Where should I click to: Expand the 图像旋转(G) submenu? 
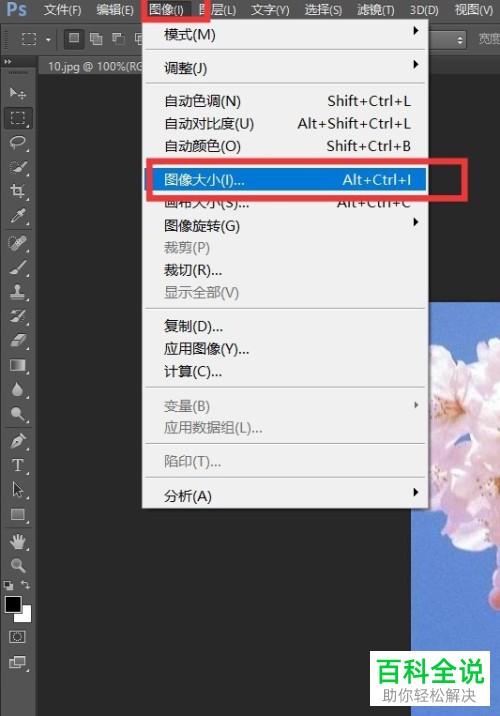tap(286, 226)
